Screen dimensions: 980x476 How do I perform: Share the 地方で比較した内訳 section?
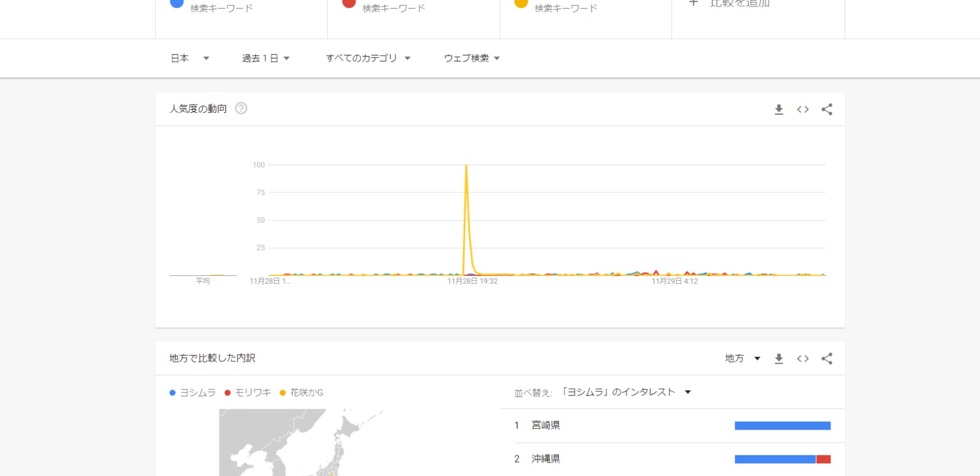827,359
